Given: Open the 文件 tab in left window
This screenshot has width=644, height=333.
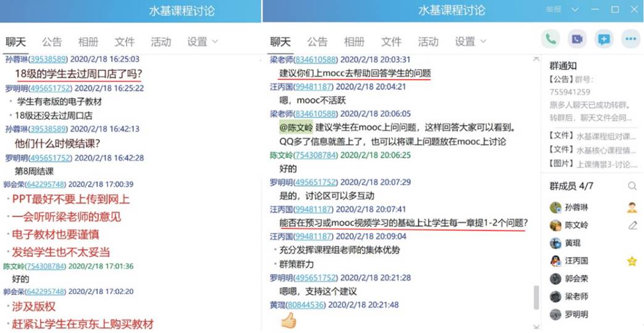Looking at the screenshot, I should click(x=125, y=42).
